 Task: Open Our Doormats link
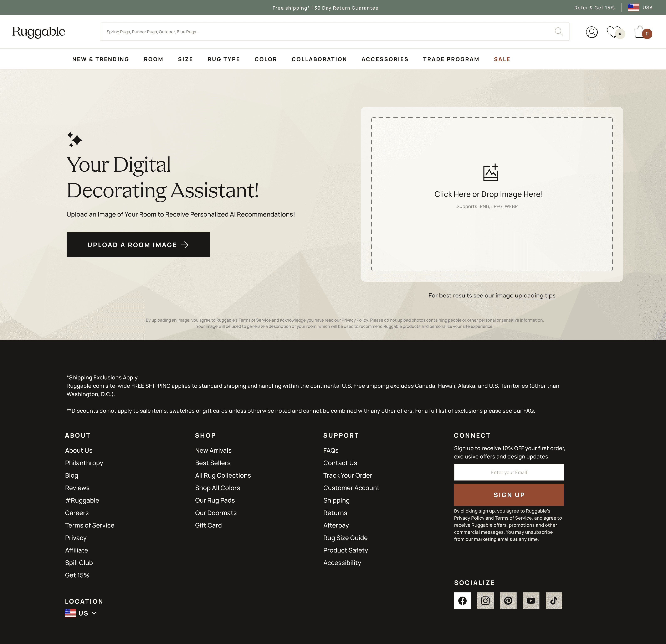(x=216, y=513)
